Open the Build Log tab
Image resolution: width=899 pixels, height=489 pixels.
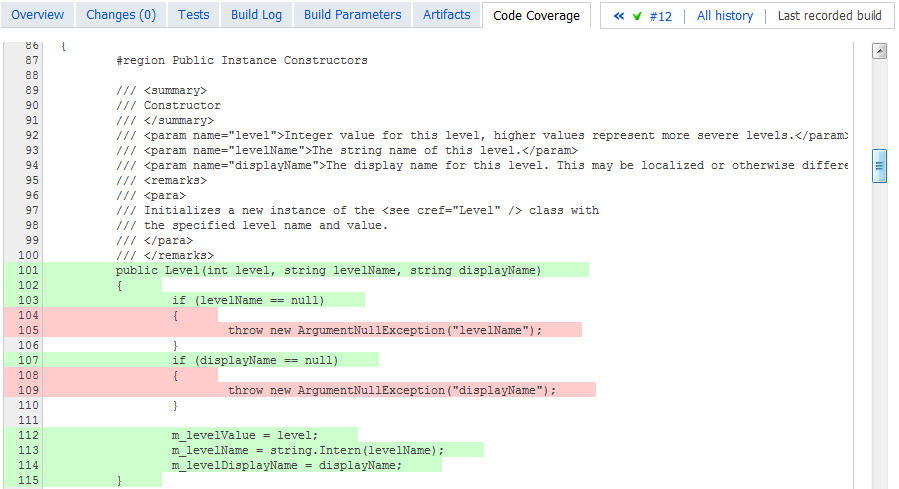click(258, 15)
